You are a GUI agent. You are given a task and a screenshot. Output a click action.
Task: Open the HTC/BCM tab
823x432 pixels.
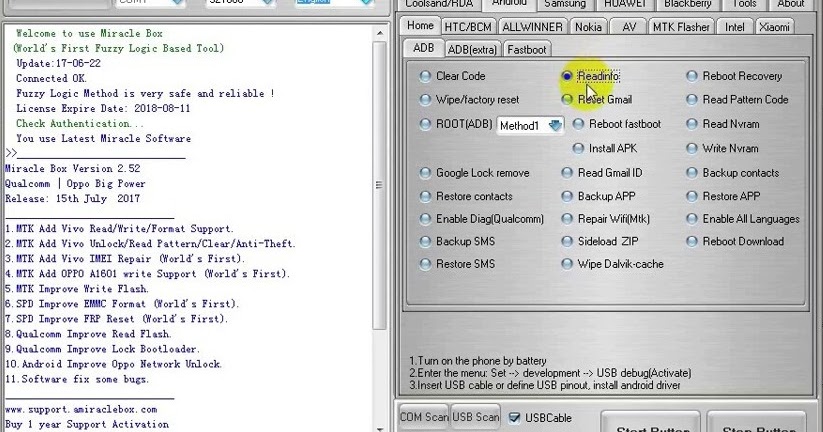pos(468,27)
